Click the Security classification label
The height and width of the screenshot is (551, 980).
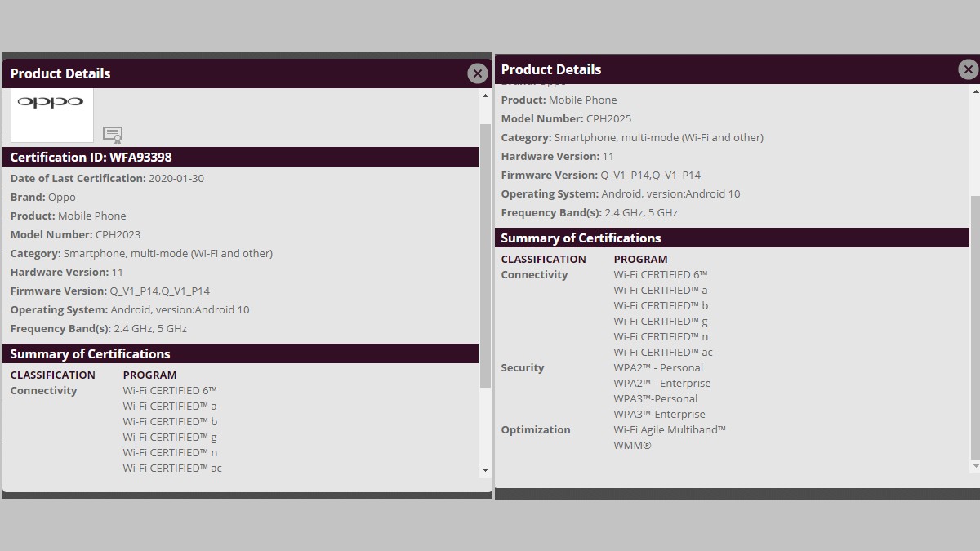coord(523,367)
